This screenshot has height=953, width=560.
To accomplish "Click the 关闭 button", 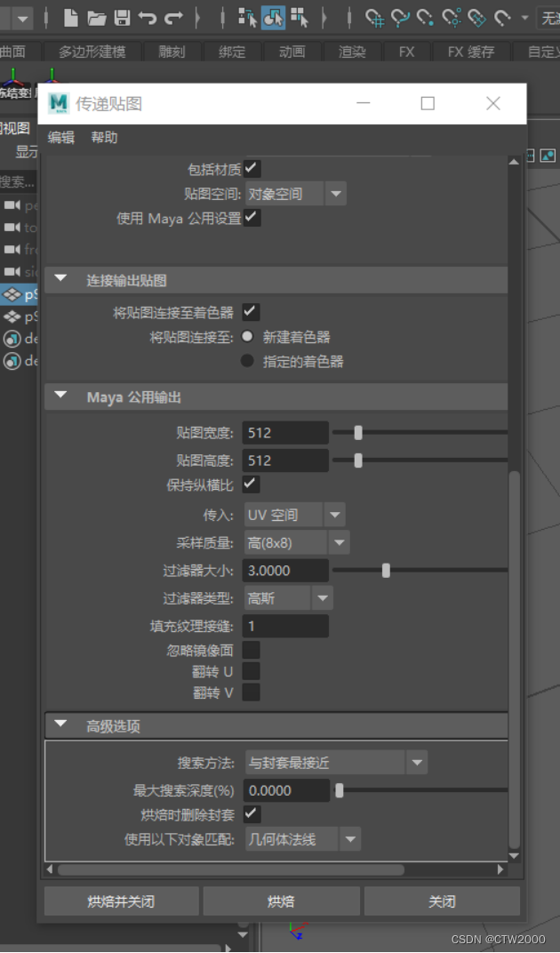I will [442, 901].
